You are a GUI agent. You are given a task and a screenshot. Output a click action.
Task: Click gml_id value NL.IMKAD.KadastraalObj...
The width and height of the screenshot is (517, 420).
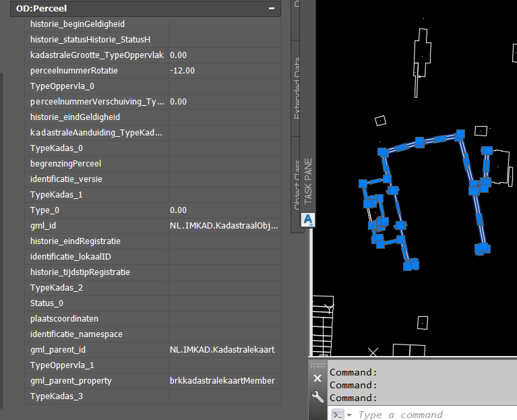click(224, 225)
